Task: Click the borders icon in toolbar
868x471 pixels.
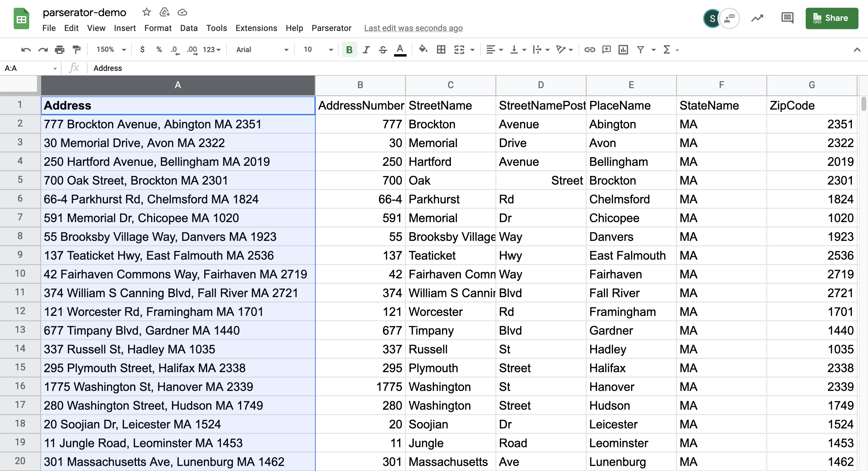Action: tap(441, 49)
